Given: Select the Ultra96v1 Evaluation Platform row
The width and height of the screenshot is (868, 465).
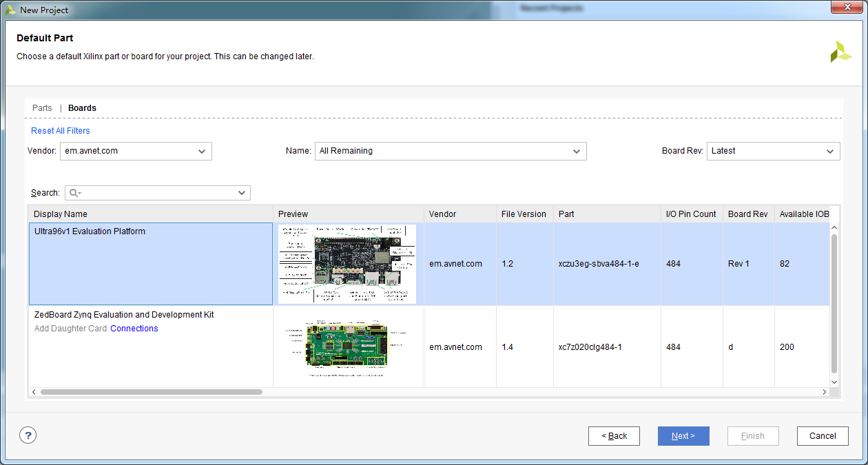Looking at the screenshot, I should click(428, 264).
